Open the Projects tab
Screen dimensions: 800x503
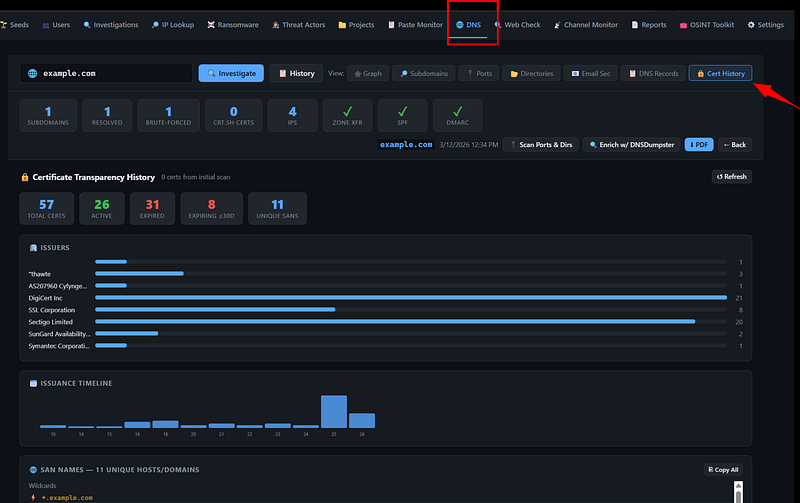tap(356, 24)
